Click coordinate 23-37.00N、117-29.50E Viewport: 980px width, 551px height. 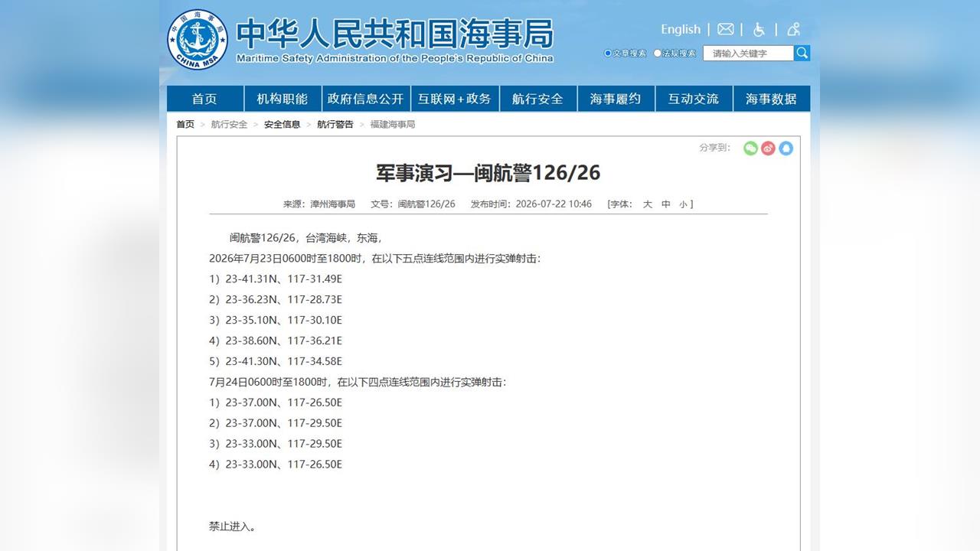pyautogui.click(x=284, y=424)
